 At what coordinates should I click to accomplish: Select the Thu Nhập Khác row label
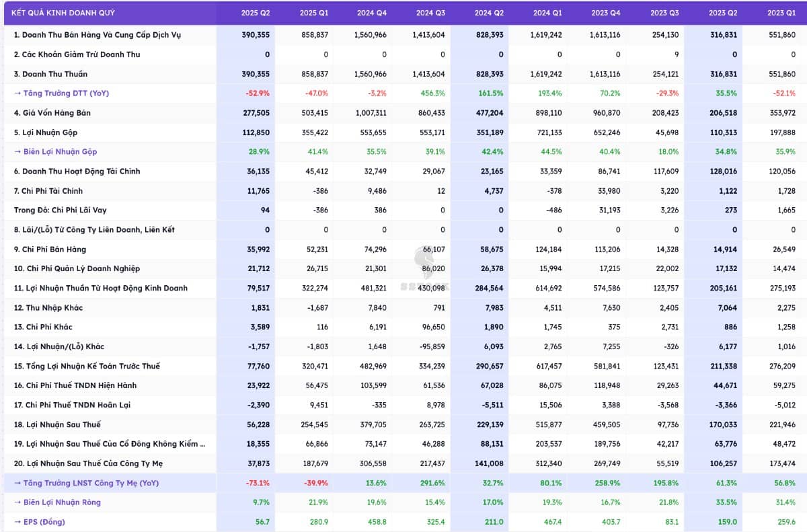[48, 308]
